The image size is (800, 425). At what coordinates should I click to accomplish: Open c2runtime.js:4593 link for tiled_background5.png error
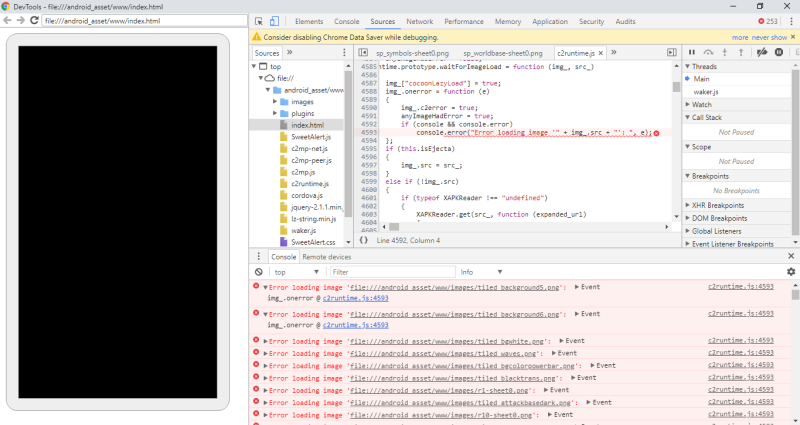coord(740,287)
